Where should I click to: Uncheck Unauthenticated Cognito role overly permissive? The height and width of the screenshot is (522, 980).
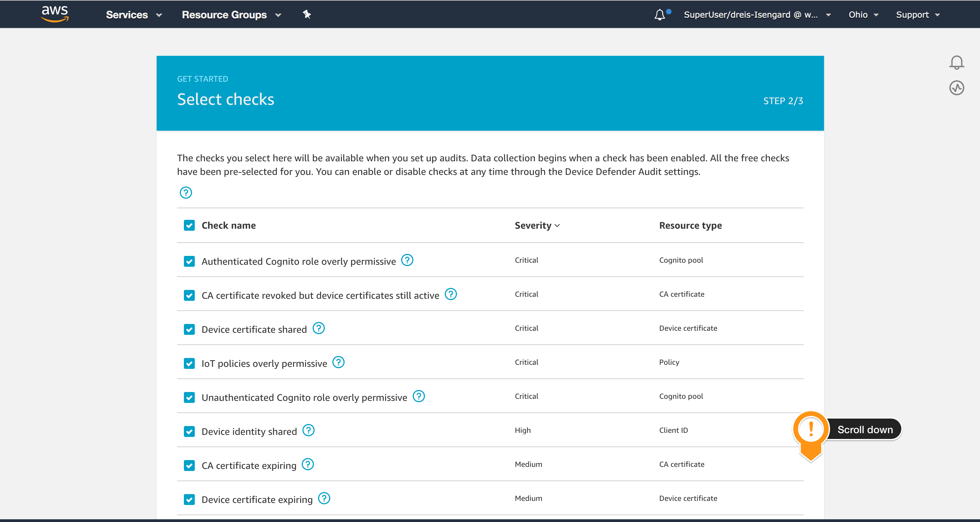189,397
